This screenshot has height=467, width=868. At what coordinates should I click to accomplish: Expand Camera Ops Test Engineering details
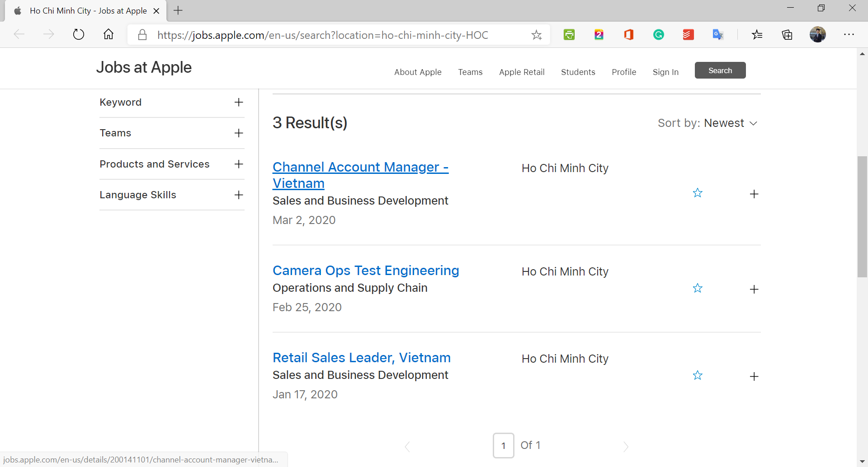[754, 290]
